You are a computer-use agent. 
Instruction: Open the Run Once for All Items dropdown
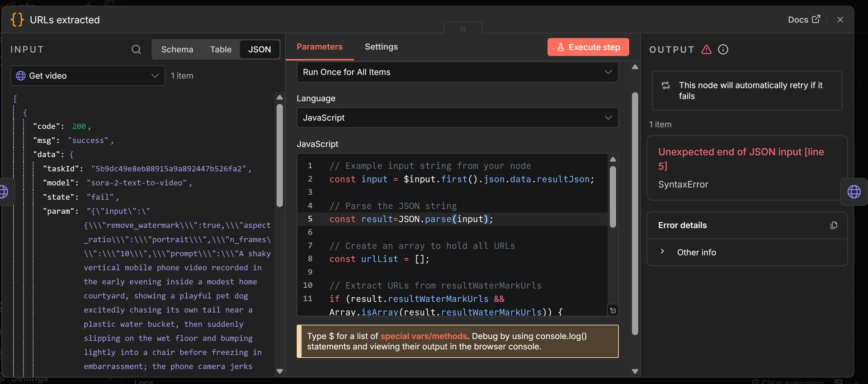pos(457,72)
